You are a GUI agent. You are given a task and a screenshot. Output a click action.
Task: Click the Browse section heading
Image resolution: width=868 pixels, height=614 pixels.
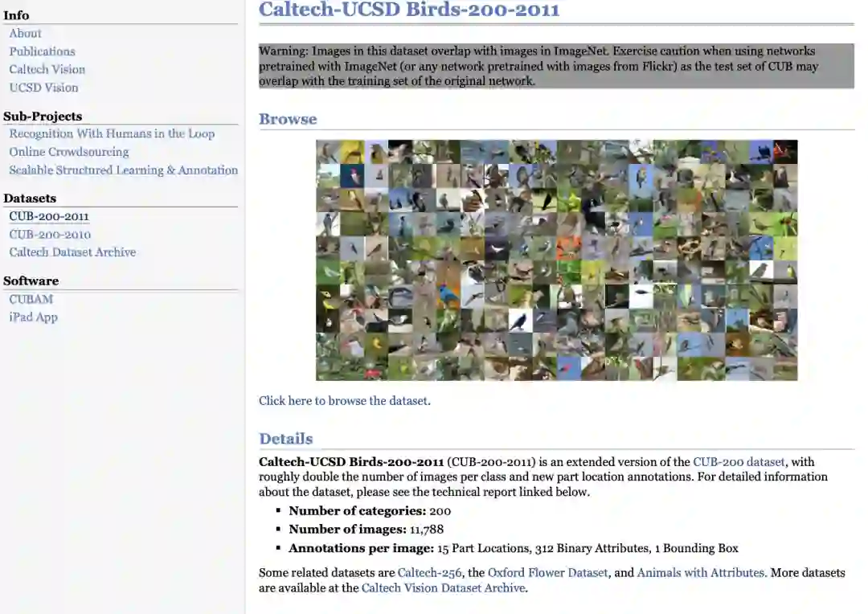288,119
